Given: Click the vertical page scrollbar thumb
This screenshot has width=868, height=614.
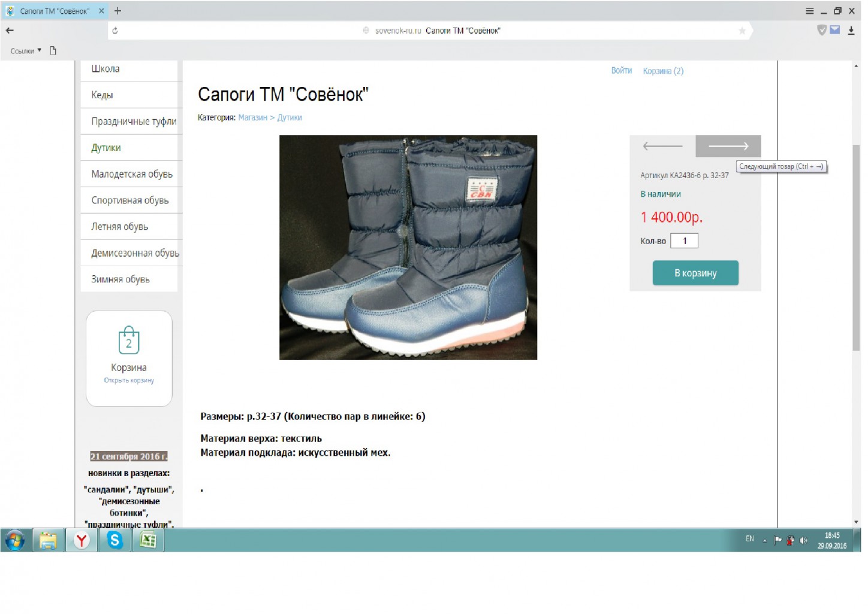Looking at the screenshot, I should (x=856, y=247).
